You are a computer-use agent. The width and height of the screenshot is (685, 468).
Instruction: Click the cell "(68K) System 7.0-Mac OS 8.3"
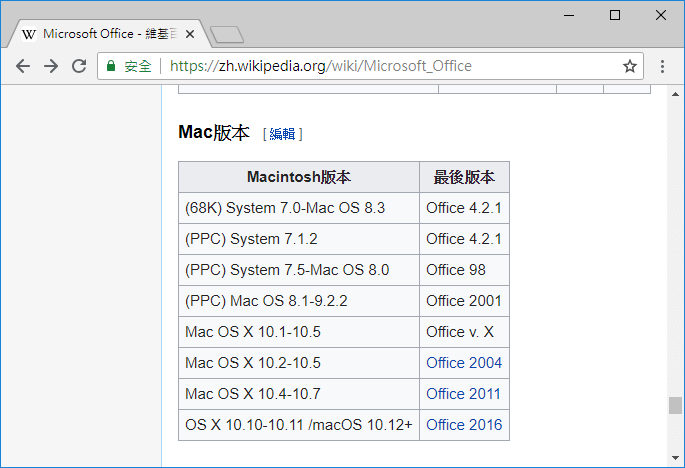(299, 208)
